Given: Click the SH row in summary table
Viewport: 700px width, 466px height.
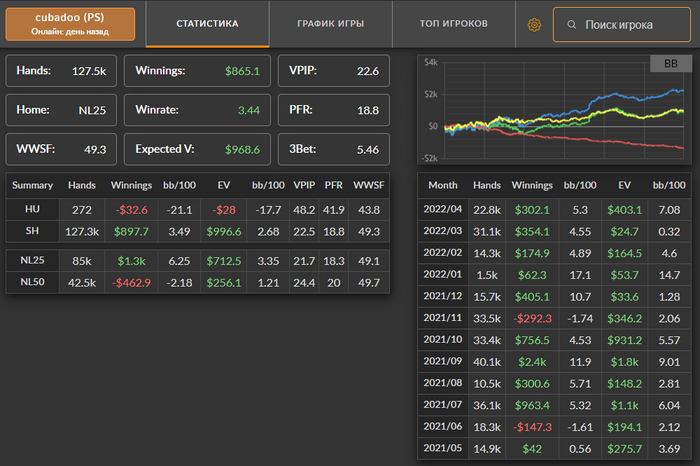Looking at the screenshot, I should (198, 229).
